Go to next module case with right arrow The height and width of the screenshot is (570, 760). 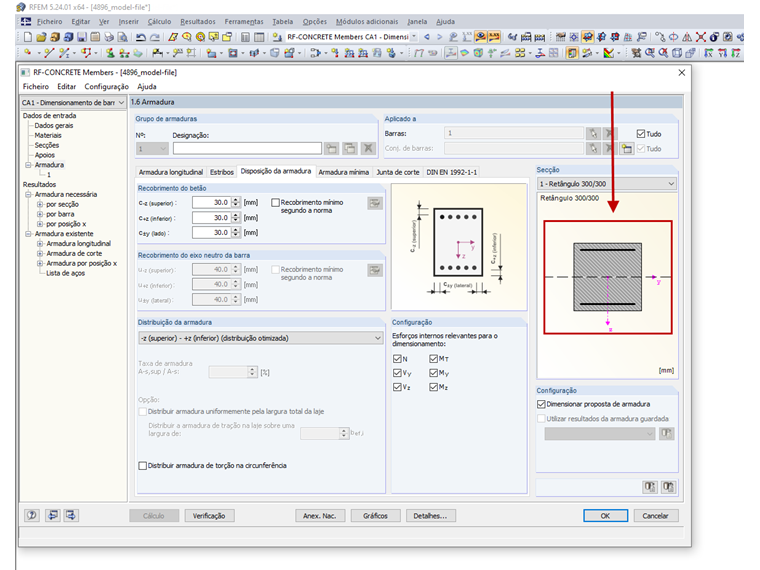(440, 37)
